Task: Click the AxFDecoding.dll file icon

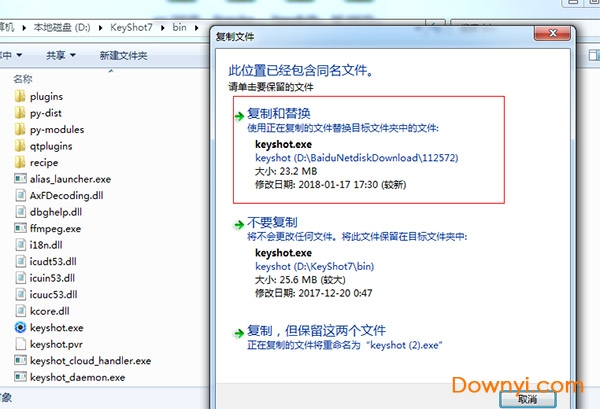Action: coord(20,195)
